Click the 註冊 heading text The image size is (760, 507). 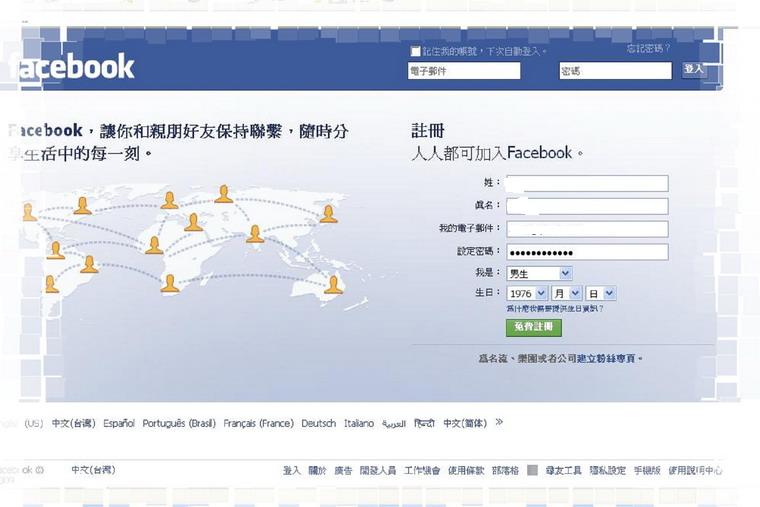(428, 130)
